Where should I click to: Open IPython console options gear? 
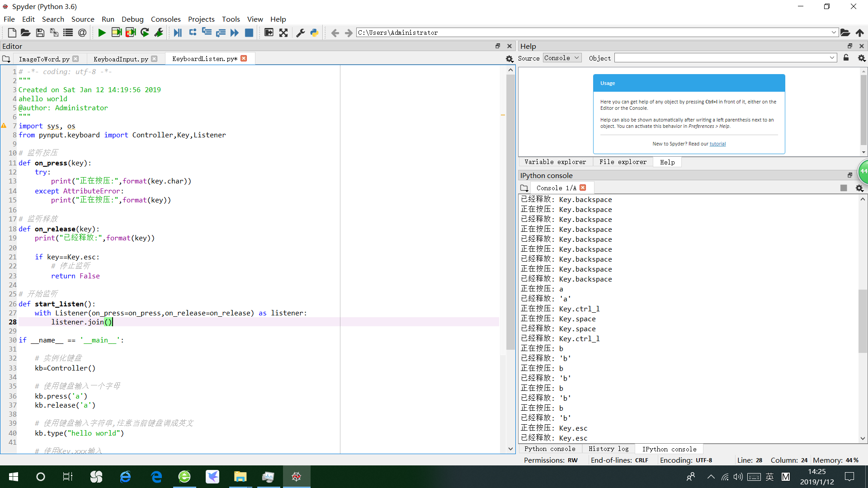point(859,188)
